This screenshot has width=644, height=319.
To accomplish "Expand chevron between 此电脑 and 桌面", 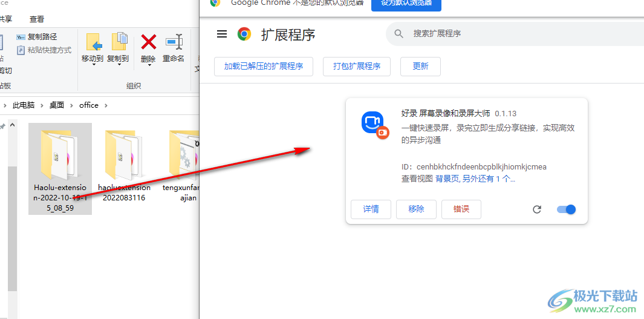I will tap(42, 105).
